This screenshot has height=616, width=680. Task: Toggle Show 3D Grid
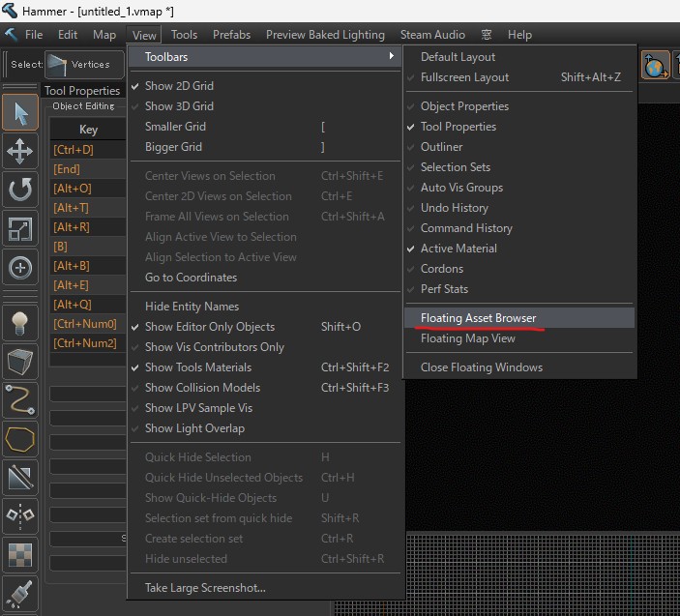click(265, 106)
